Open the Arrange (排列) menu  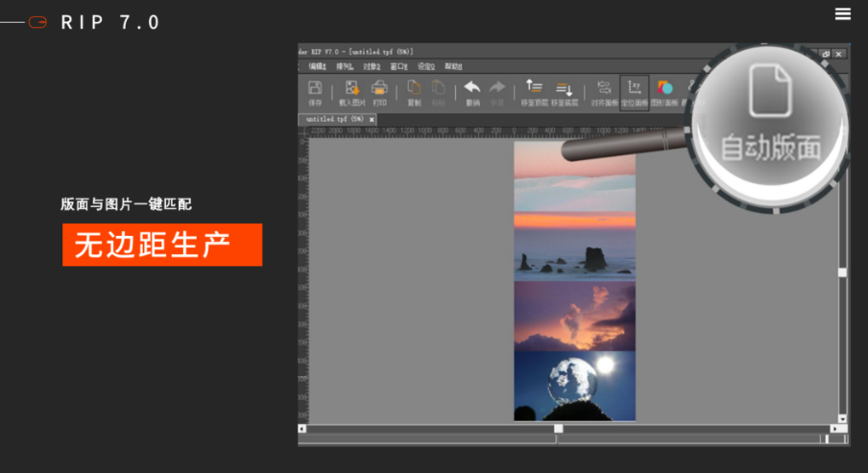pyautogui.click(x=345, y=66)
